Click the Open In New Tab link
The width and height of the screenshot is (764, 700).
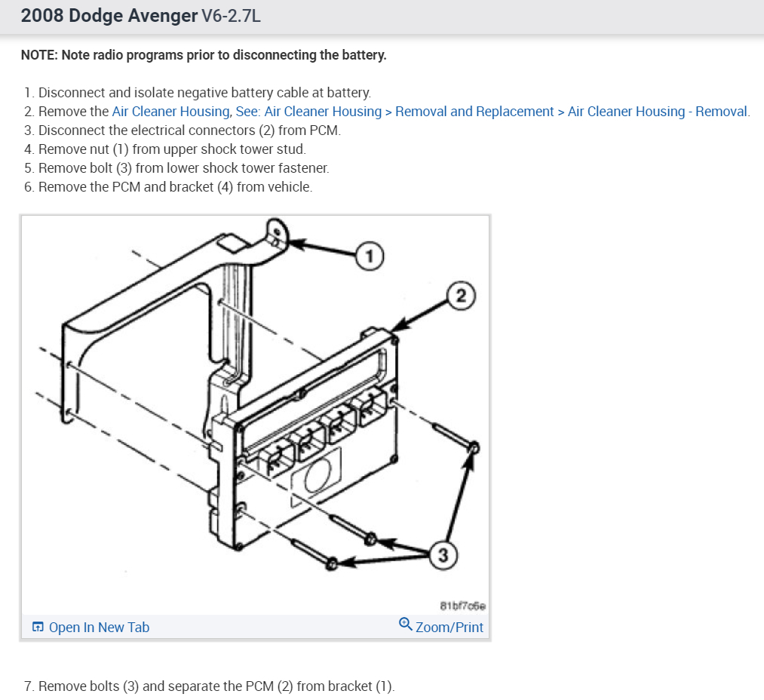pos(99,628)
